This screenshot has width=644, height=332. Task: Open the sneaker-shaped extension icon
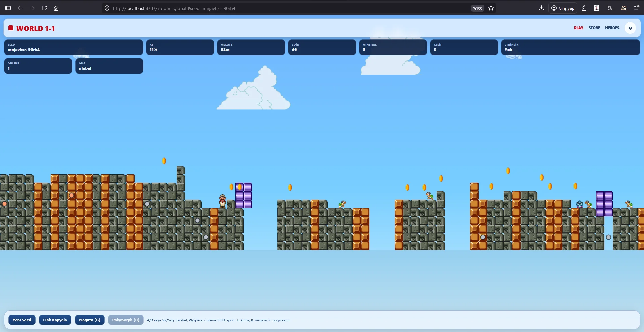tap(624, 8)
